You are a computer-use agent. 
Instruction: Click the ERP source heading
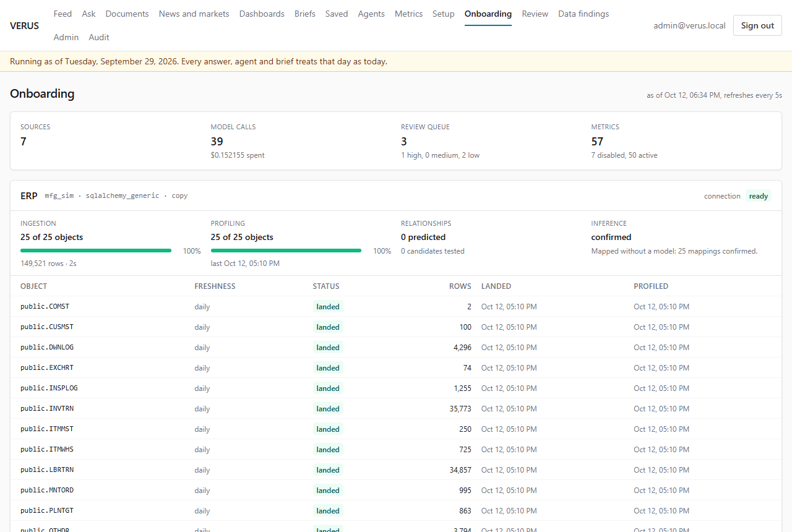coord(29,195)
